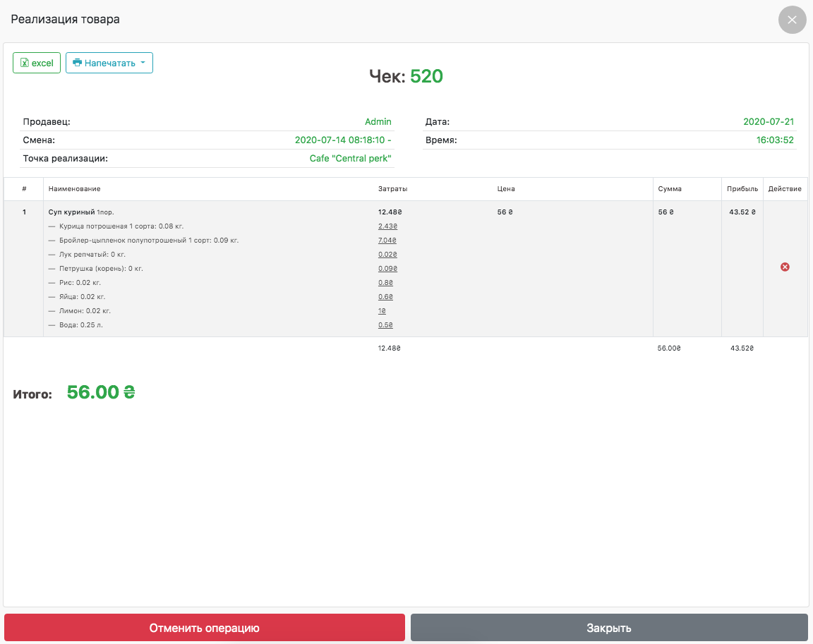
Task: Select the 0.8₴ cost for Рис
Action: tap(385, 283)
